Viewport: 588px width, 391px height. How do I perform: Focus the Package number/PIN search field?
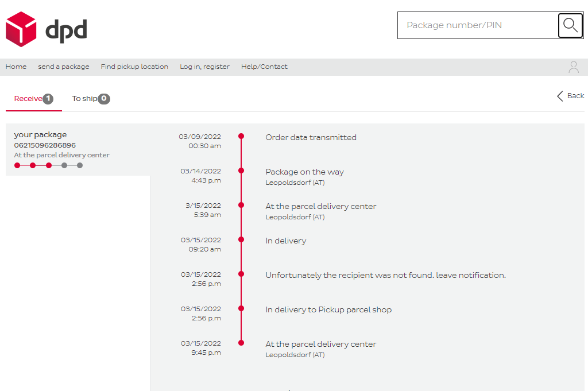click(478, 25)
